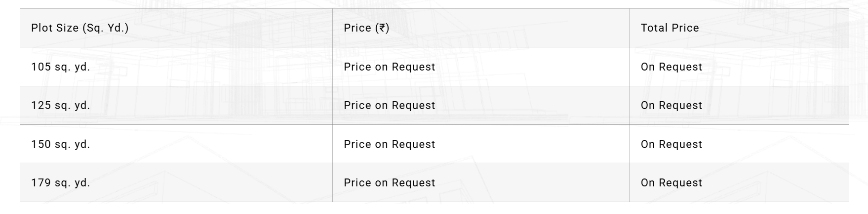This screenshot has height=214, width=868.
Task: Click the Plot Size (Sq. Yd.) column header
Action: [80, 28]
